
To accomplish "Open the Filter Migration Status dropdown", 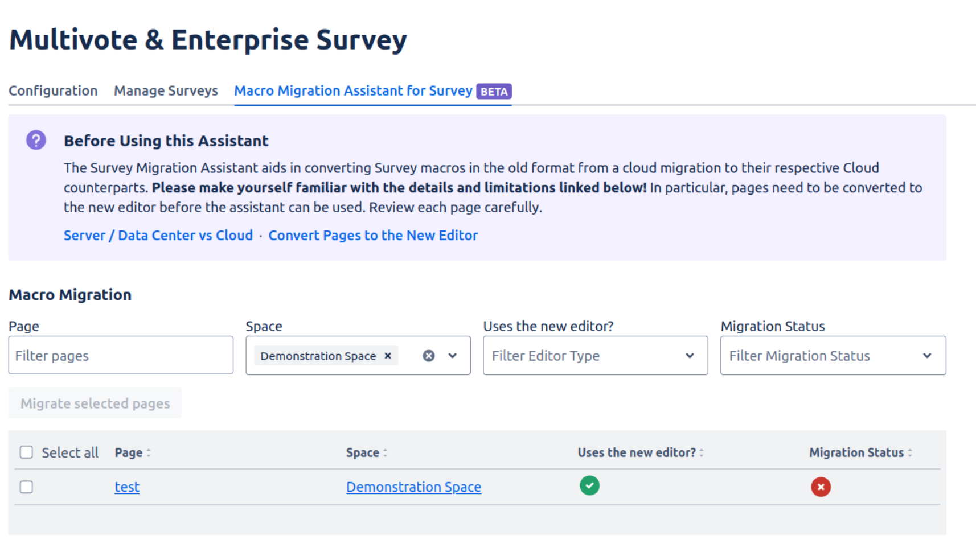I will pyautogui.click(x=833, y=356).
